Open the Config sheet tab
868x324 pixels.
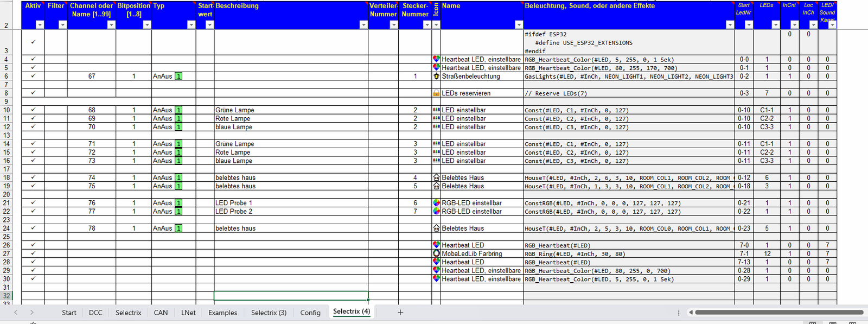click(x=310, y=313)
